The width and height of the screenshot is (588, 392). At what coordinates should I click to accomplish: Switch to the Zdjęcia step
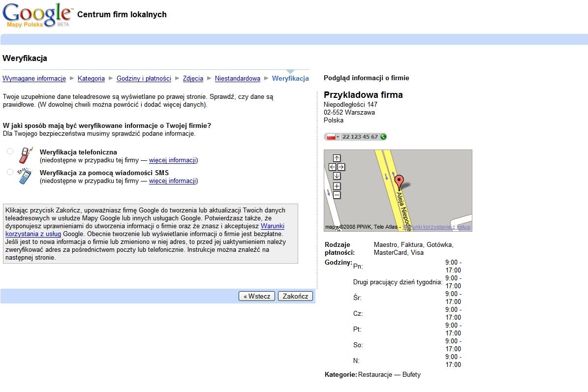(x=193, y=78)
